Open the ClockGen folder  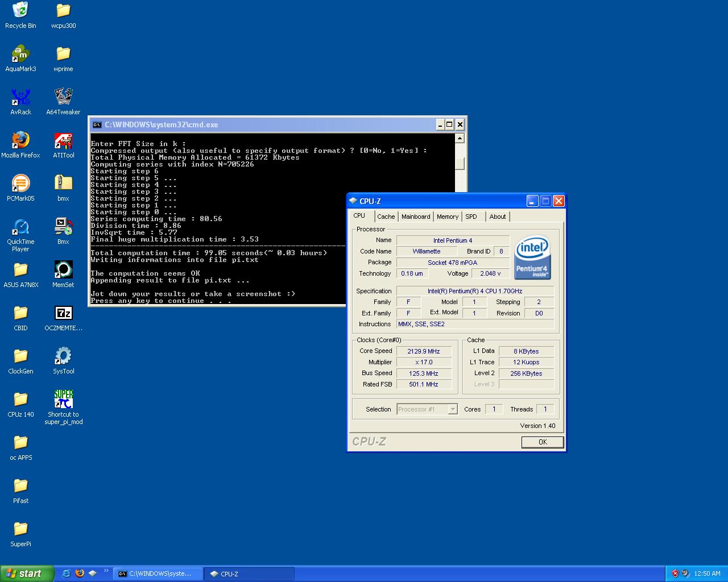coord(20,361)
